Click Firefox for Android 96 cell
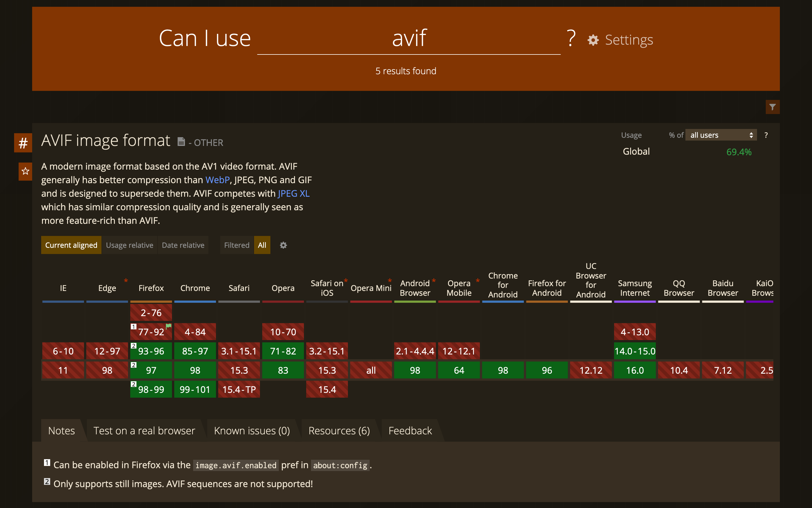Image resolution: width=812 pixels, height=508 pixels. point(547,370)
